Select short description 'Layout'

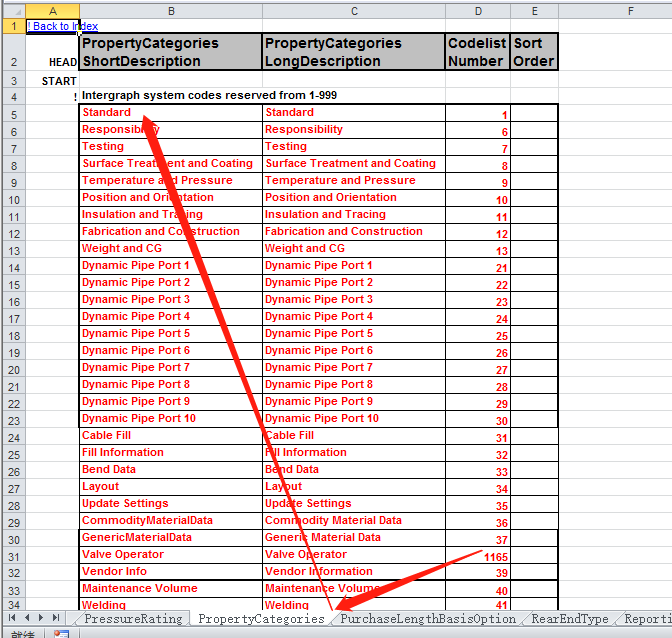click(x=171, y=486)
